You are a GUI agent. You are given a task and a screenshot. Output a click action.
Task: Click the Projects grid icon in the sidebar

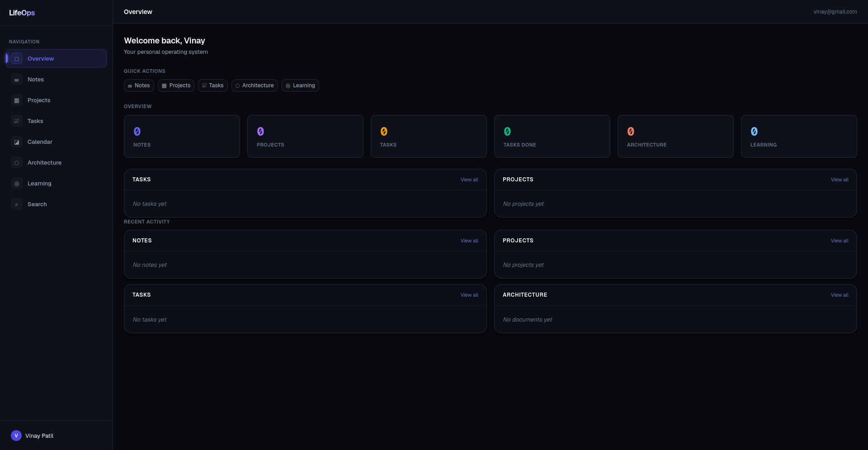click(17, 100)
